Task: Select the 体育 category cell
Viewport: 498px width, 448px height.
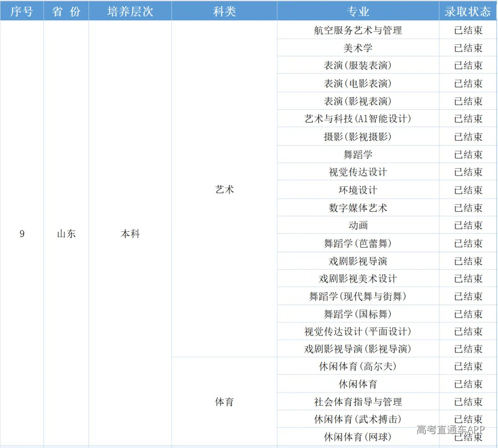Action: point(225,401)
